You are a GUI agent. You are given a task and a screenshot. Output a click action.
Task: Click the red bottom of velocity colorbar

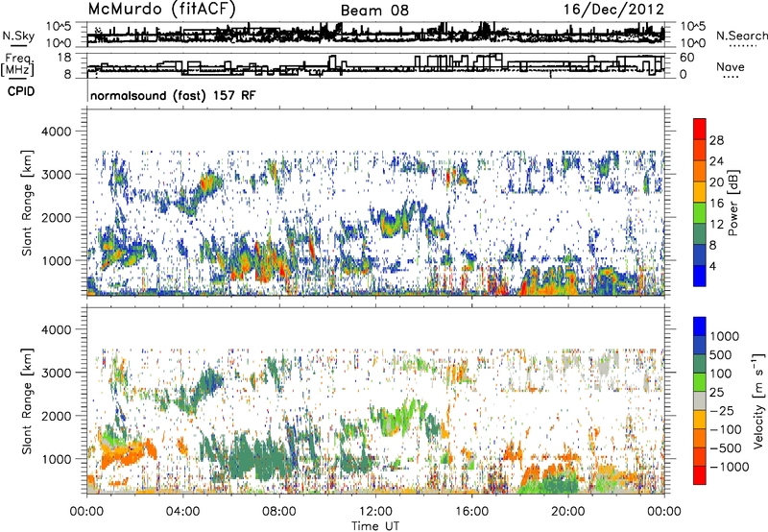click(700, 475)
